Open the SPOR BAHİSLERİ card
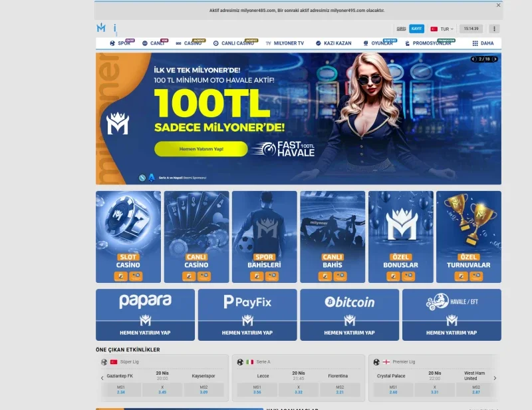Screen dimensions: 532x410 tap(264, 237)
